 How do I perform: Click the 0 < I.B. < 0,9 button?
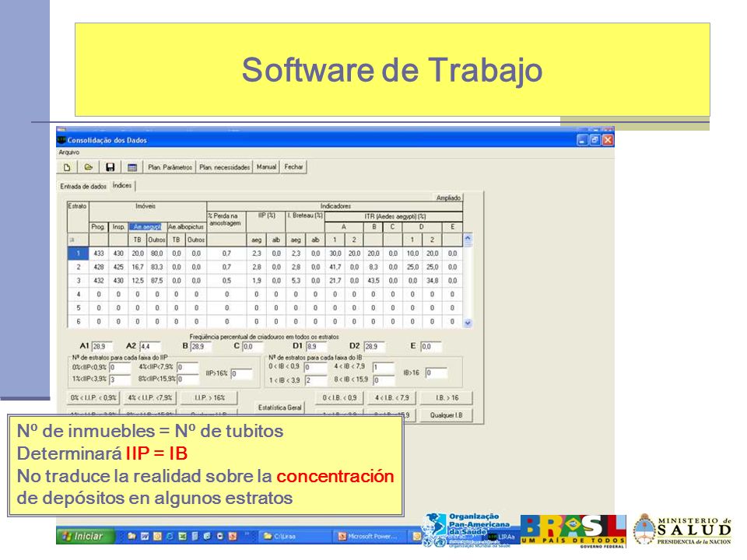point(340,397)
